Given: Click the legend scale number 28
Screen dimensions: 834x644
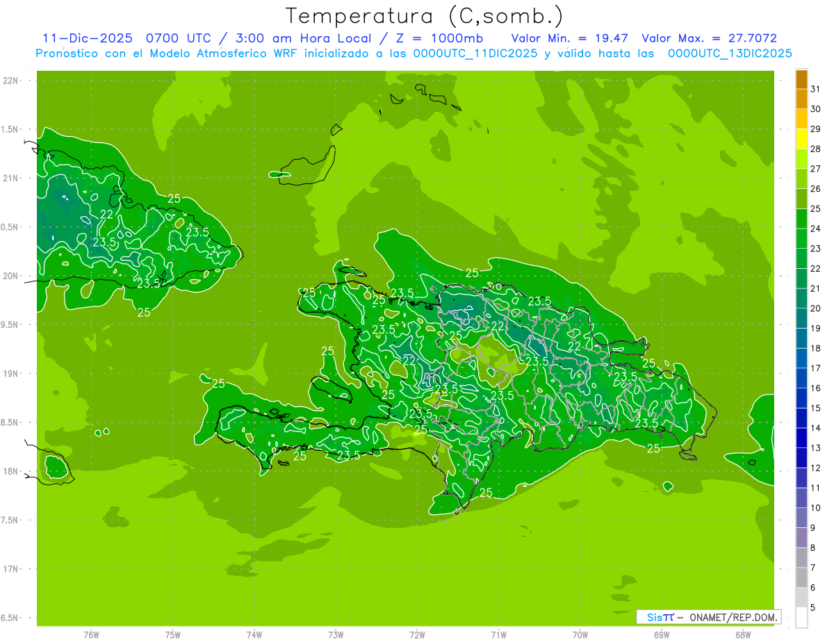Looking at the screenshot, I should [816, 149].
